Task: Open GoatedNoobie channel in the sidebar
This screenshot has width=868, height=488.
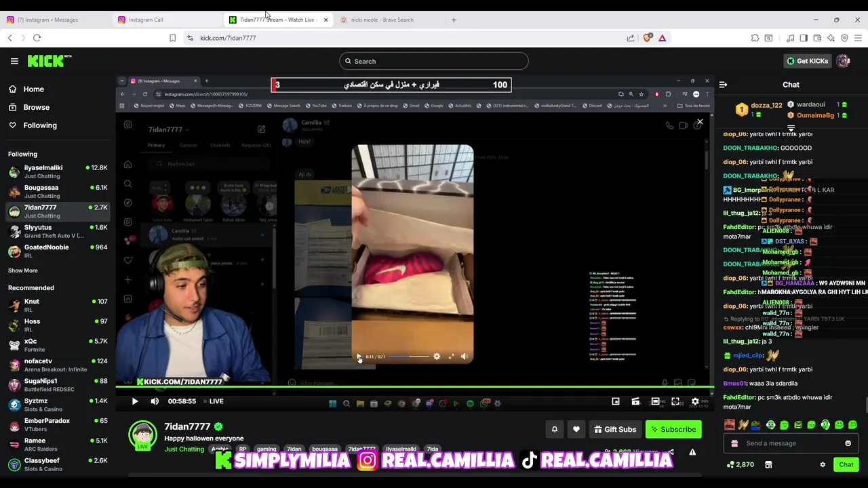Action: pos(57,251)
